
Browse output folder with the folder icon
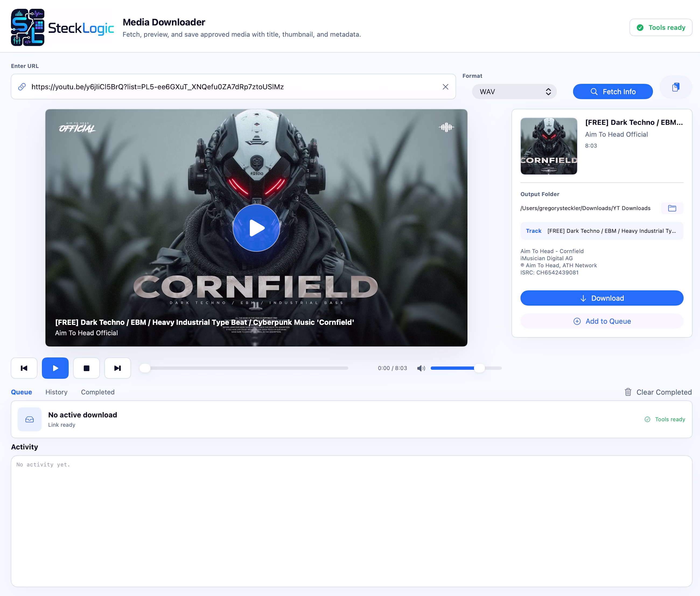pos(672,208)
